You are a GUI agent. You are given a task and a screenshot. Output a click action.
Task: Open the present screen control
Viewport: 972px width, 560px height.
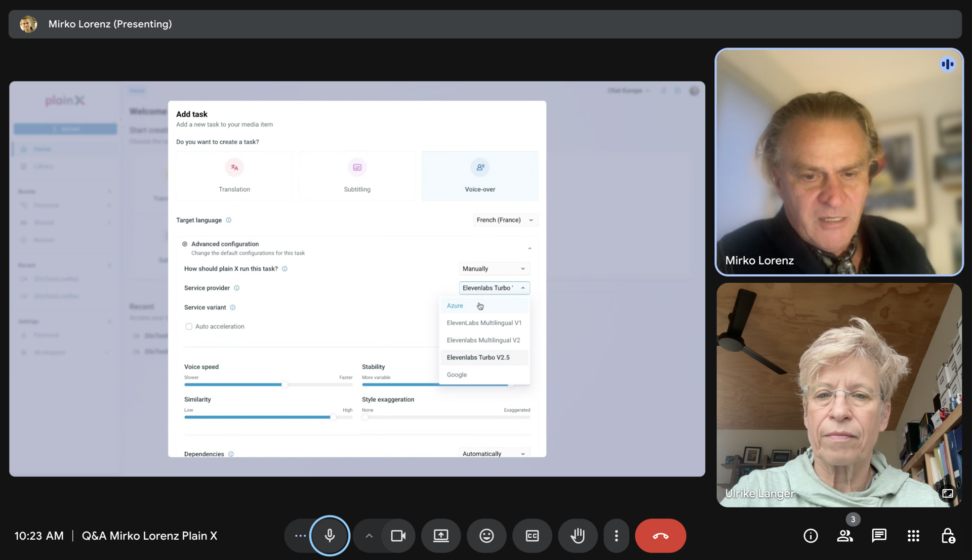(x=440, y=536)
